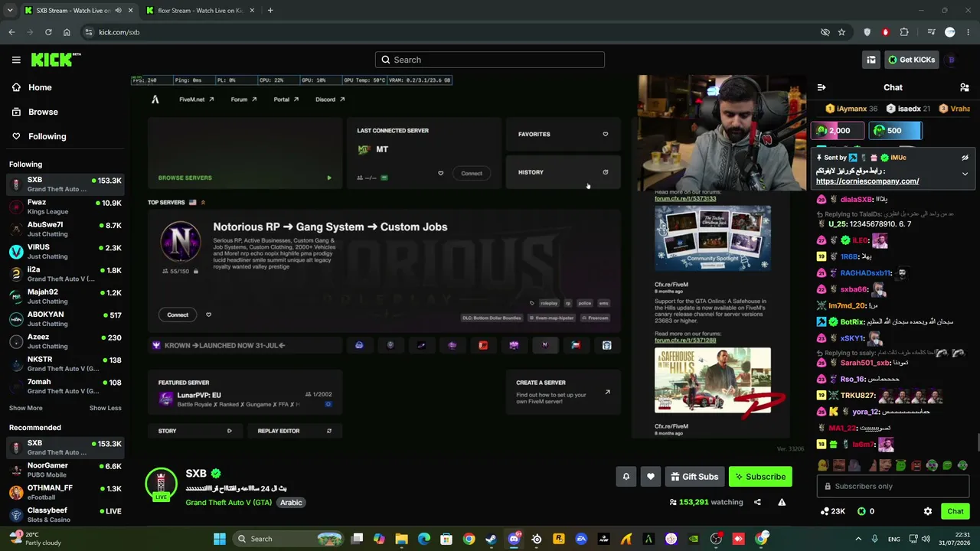Open the corniescompany.com pinned link
Screen dimensions: 980x551
(867, 181)
